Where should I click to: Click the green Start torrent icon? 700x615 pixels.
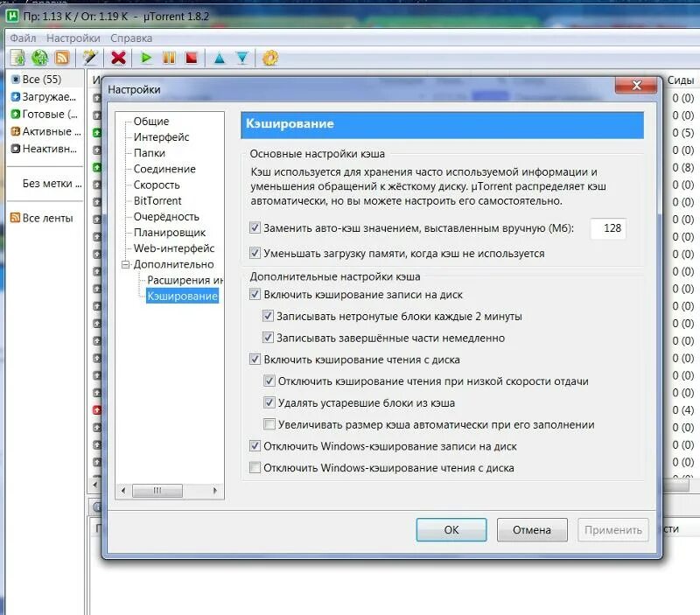coord(146,58)
